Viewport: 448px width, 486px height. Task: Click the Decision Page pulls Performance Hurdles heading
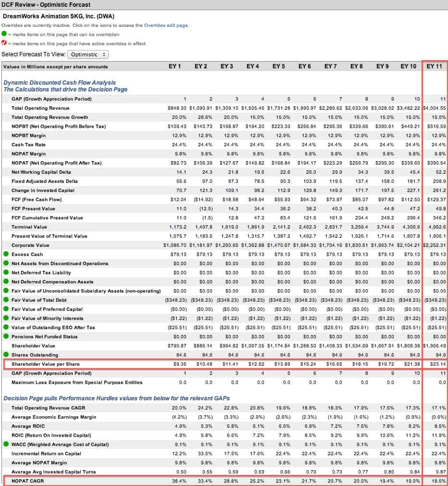[117, 398]
